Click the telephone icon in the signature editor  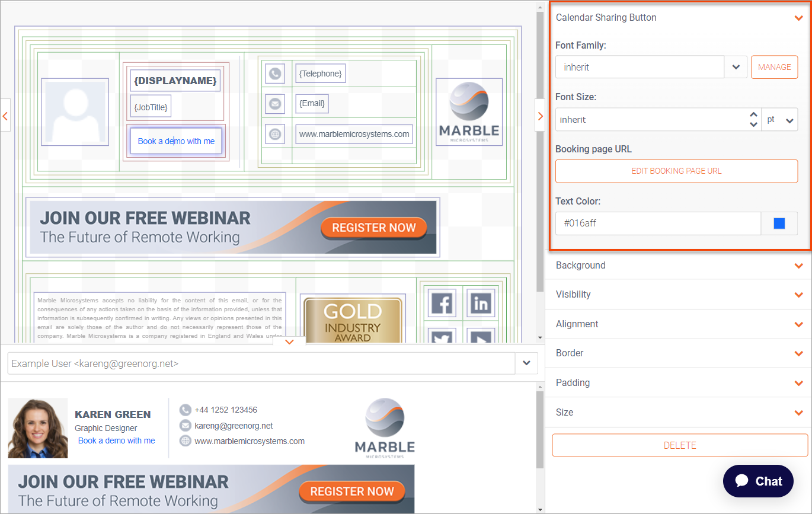(x=275, y=74)
